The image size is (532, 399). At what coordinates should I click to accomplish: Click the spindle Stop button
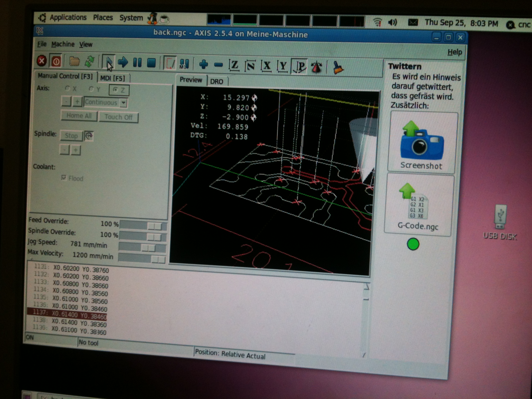tap(71, 136)
